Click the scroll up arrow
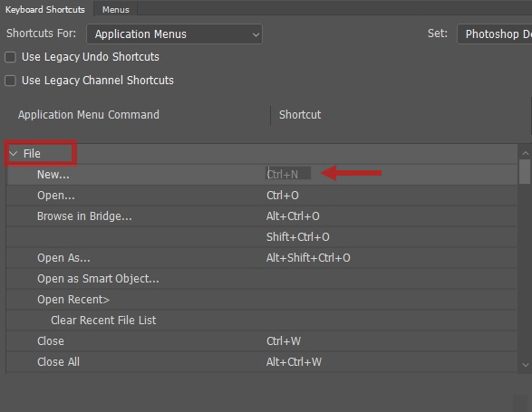 coord(526,154)
